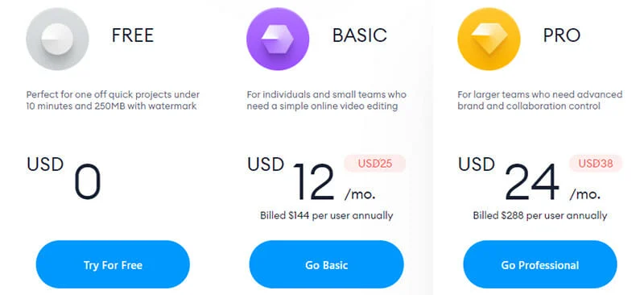Click the USD 0 price

pyautogui.click(x=64, y=177)
